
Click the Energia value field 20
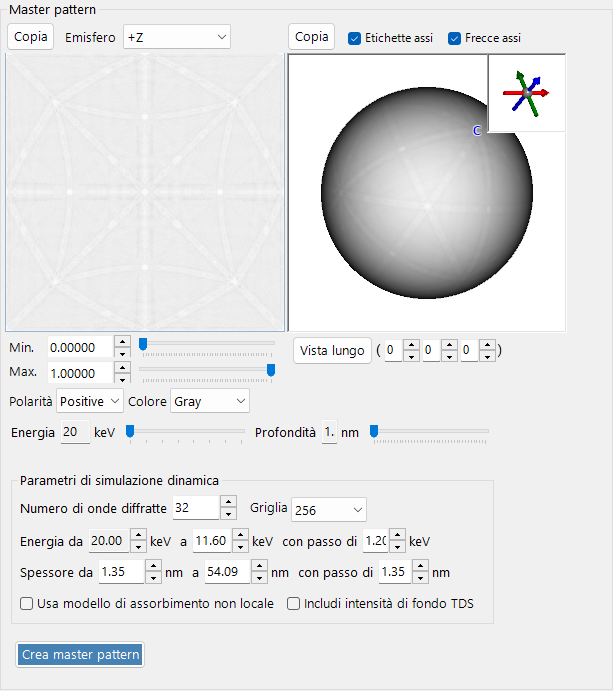coord(75,432)
